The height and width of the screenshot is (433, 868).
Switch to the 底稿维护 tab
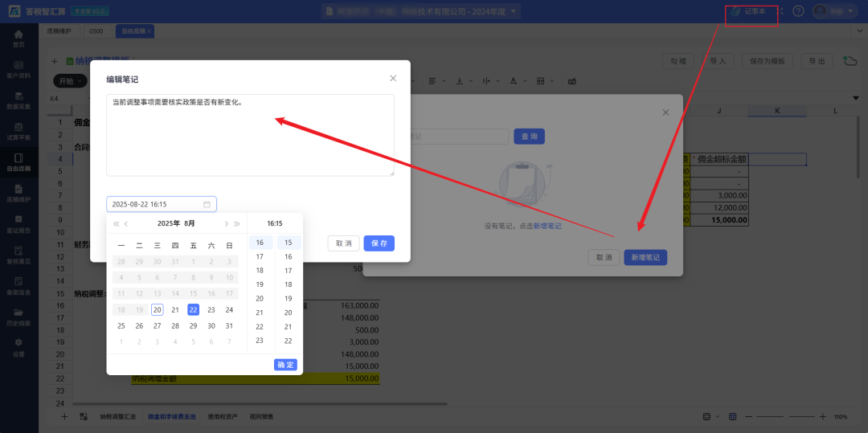coord(61,31)
